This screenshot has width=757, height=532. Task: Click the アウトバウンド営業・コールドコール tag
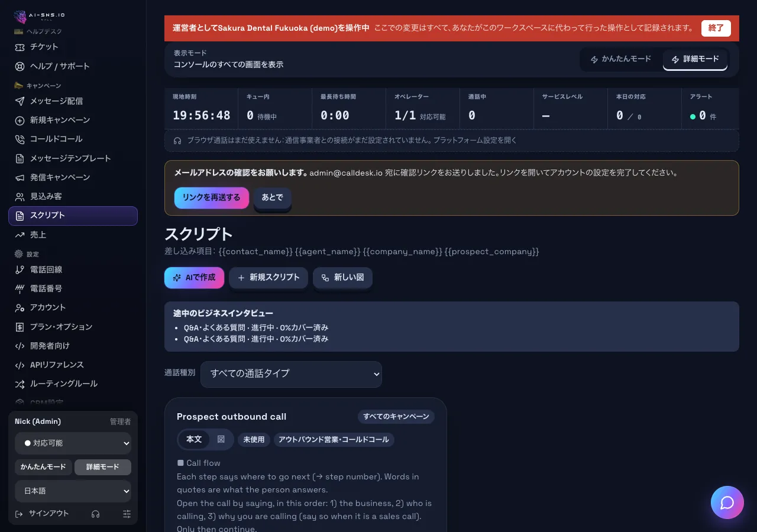click(x=334, y=440)
